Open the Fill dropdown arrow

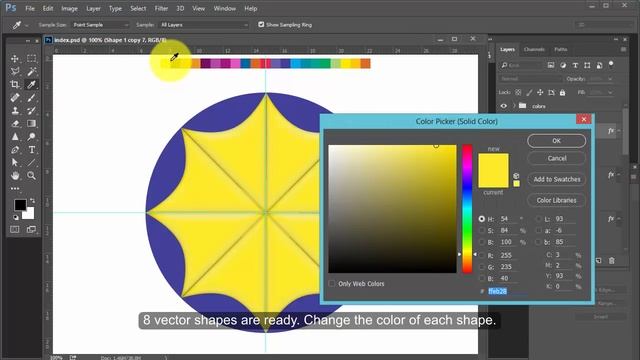(610, 93)
